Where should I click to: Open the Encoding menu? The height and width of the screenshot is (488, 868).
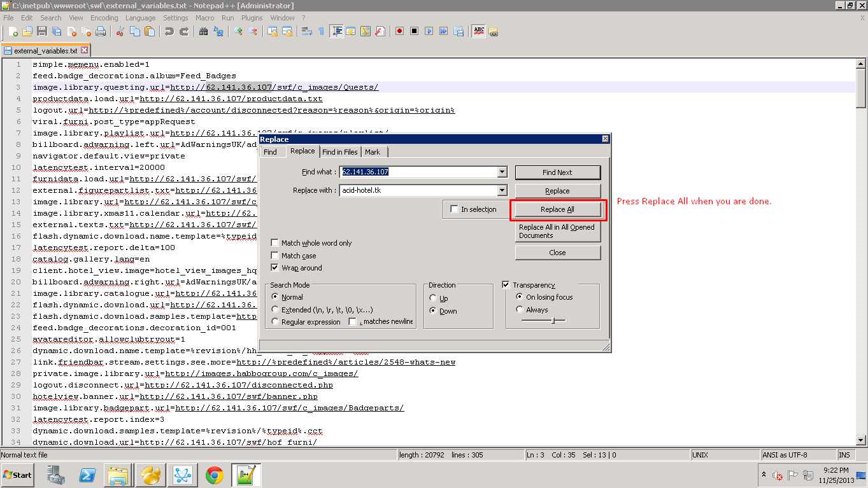[104, 18]
